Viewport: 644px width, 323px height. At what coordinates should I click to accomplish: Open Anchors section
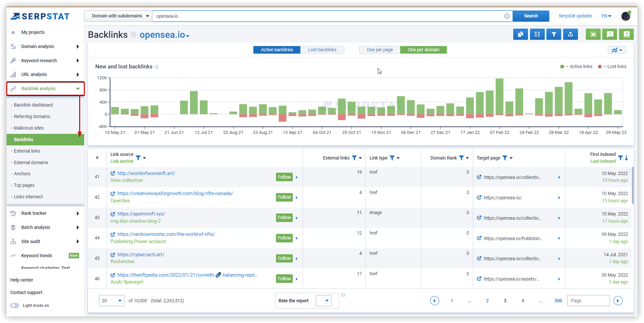(22, 174)
